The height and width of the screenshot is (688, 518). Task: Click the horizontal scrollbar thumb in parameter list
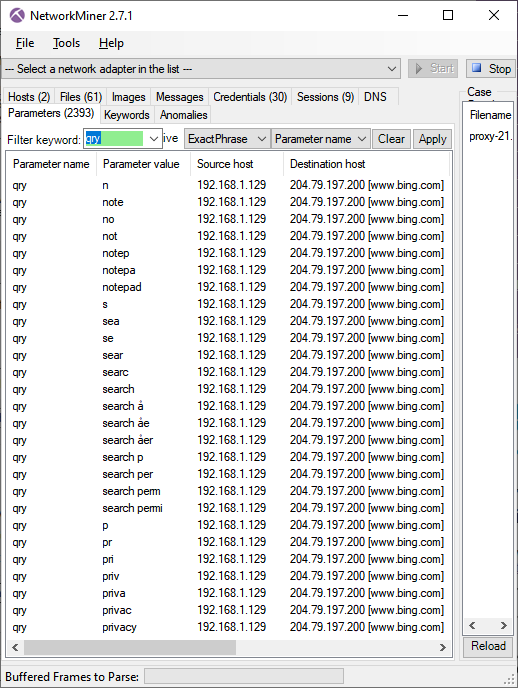130,647
